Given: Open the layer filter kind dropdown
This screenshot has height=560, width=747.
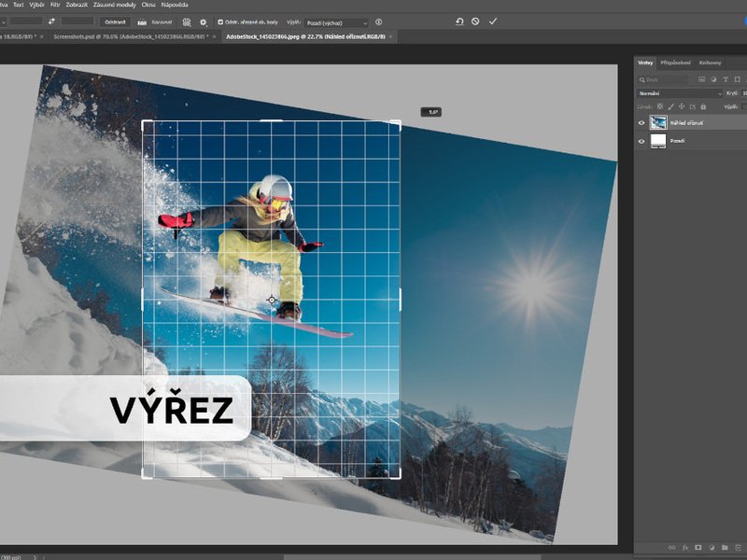Looking at the screenshot, I should (x=663, y=79).
